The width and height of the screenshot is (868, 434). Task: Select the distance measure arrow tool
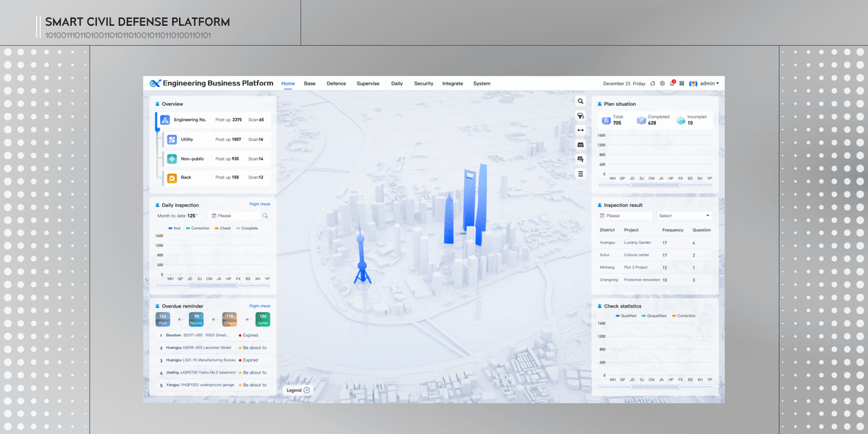point(580,130)
